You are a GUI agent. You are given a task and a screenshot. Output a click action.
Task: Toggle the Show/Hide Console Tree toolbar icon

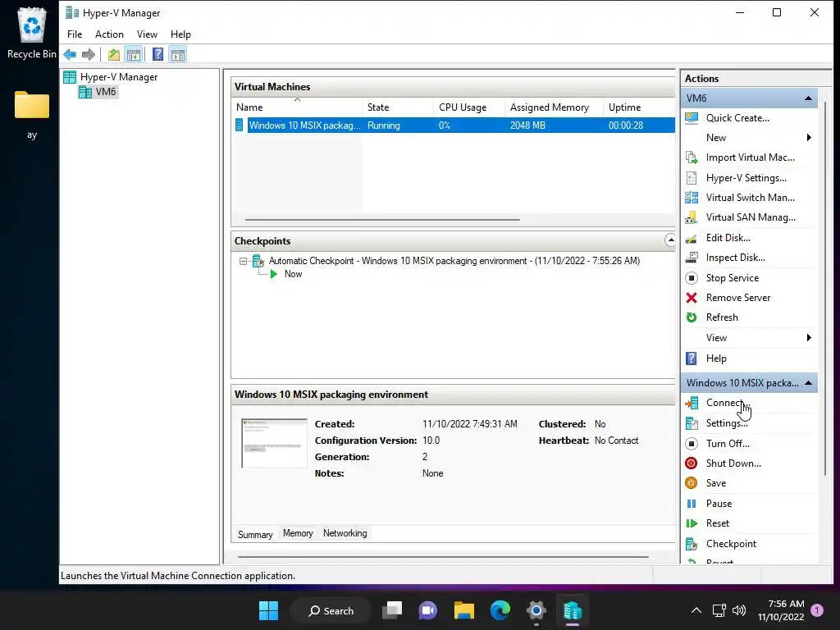(x=134, y=55)
